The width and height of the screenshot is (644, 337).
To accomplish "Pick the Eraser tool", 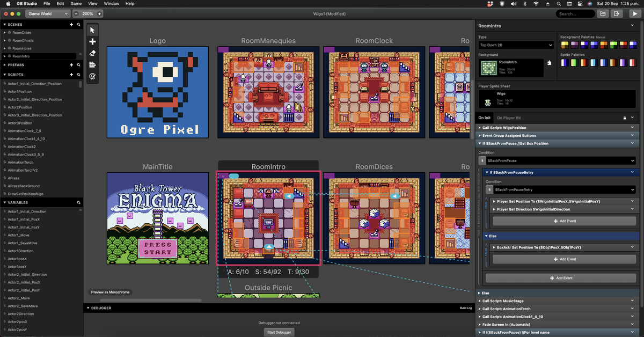I will (92, 53).
